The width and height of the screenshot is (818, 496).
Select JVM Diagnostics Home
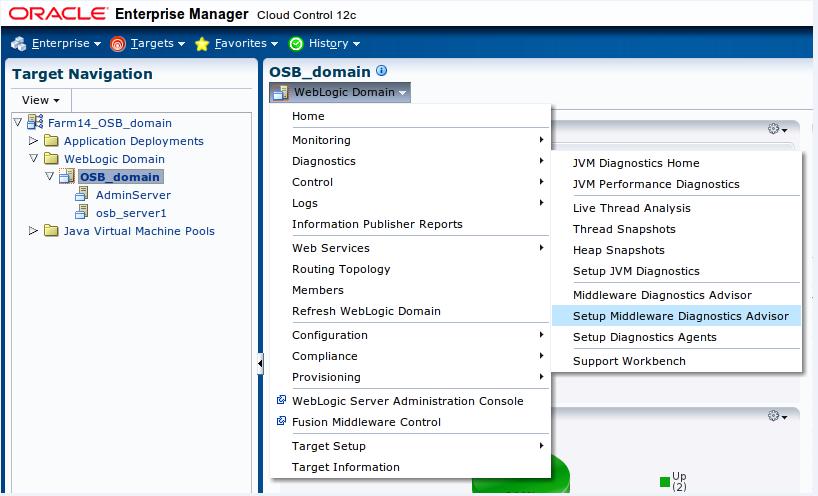(x=676, y=163)
